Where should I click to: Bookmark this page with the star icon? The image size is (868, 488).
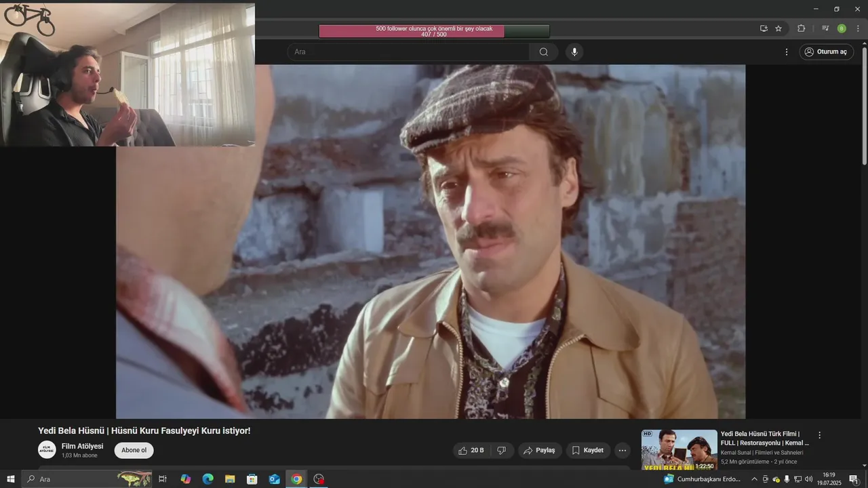coord(778,28)
